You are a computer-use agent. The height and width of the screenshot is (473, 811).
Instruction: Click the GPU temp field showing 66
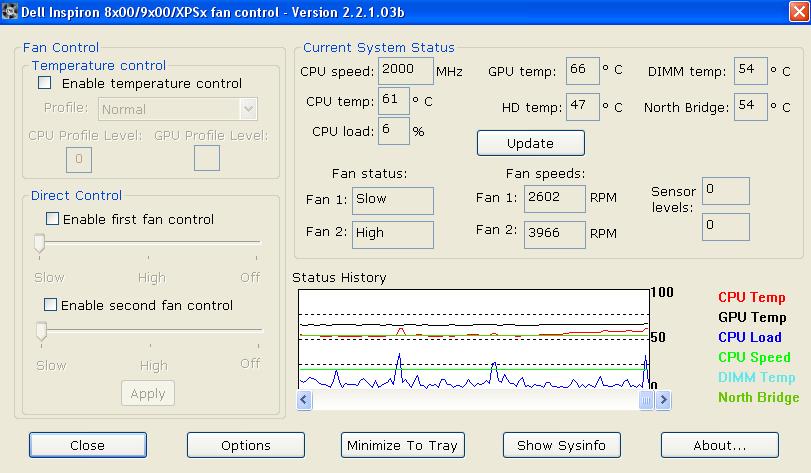tap(583, 71)
